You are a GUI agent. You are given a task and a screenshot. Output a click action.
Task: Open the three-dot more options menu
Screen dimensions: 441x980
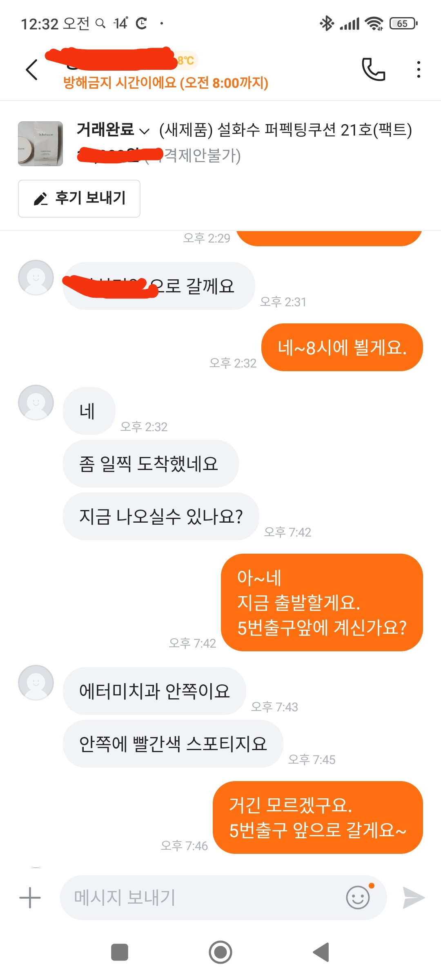click(419, 69)
